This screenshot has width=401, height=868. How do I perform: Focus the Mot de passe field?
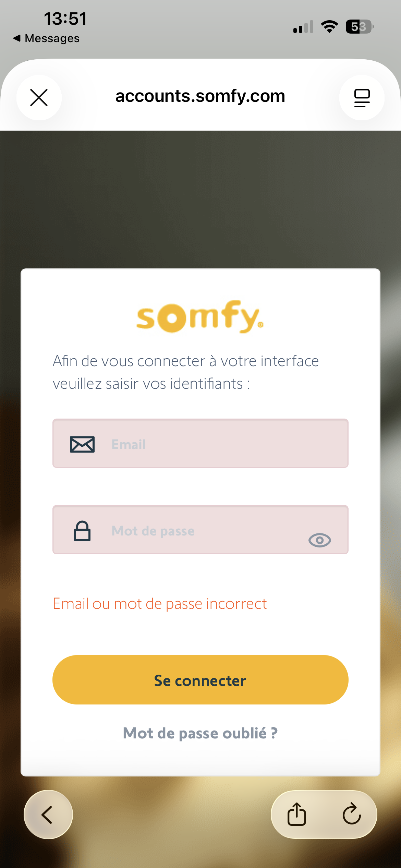click(206, 531)
